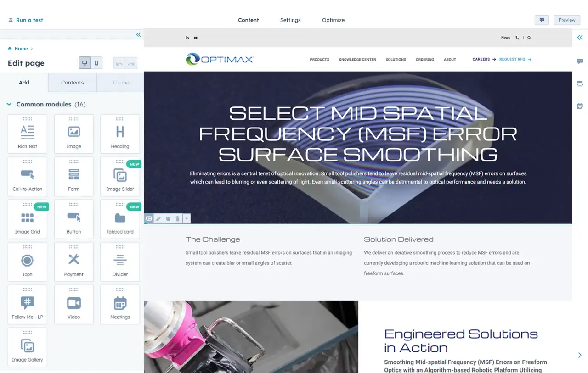Switch to the Contents tab
Screen dimensions: 588x373
click(73, 83)
